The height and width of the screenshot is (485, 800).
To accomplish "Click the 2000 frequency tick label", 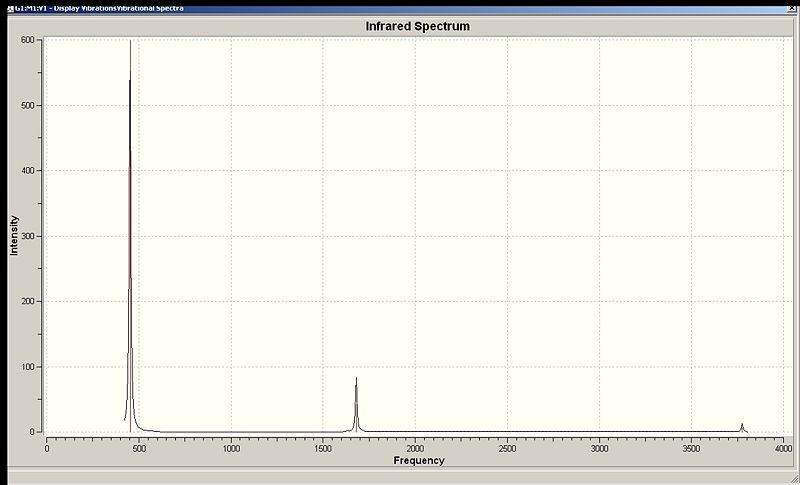I will click(x=415, y=449).
